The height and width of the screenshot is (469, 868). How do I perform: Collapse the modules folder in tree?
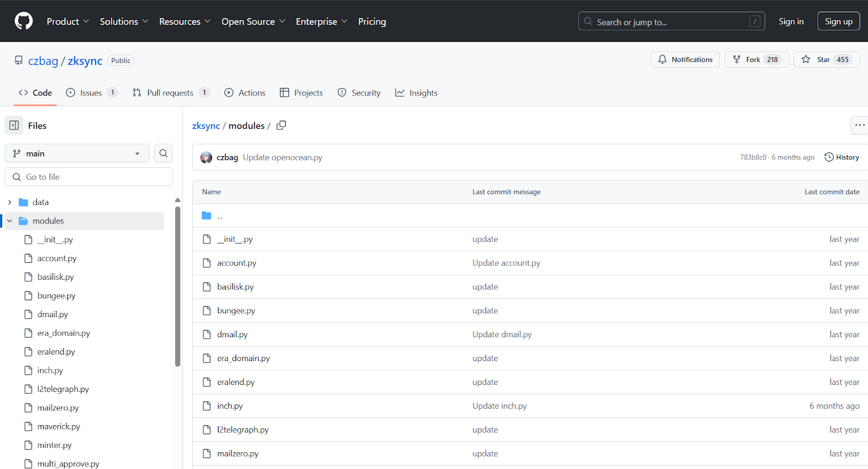(x=10, y=221)
